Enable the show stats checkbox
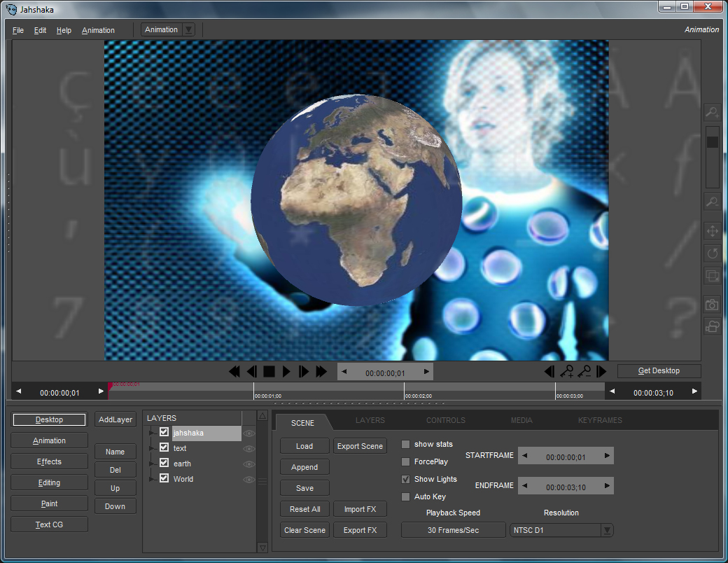 pos(405,445)
